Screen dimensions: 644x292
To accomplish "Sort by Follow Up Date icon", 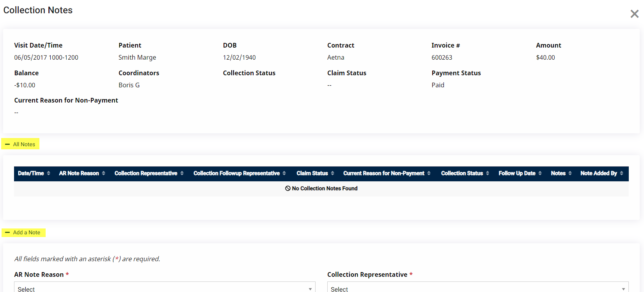I will click(540, 173).
